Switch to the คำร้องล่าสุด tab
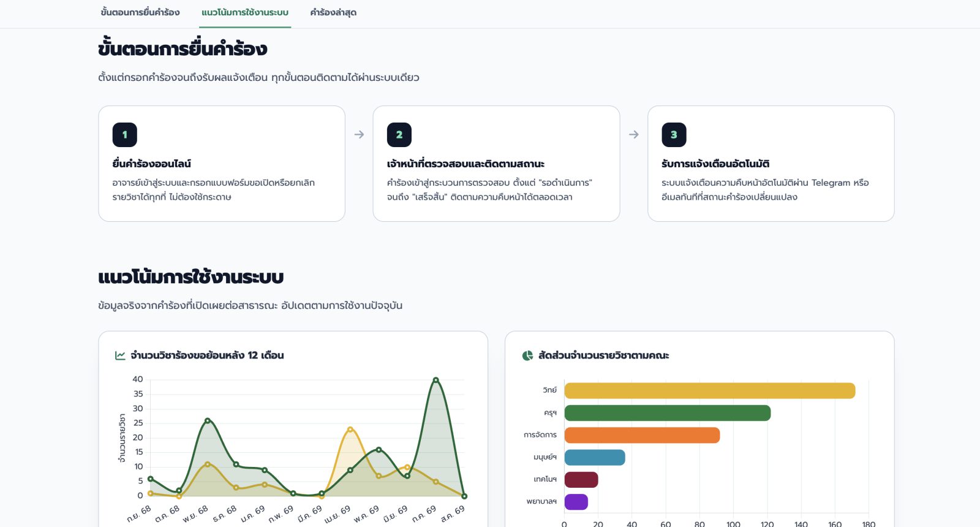980x527 pixels. click(x=333, y=12)
